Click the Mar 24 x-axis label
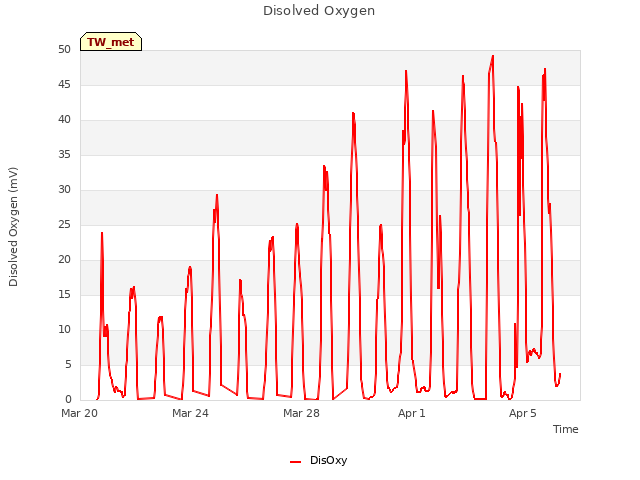 (x=190, y=413)
